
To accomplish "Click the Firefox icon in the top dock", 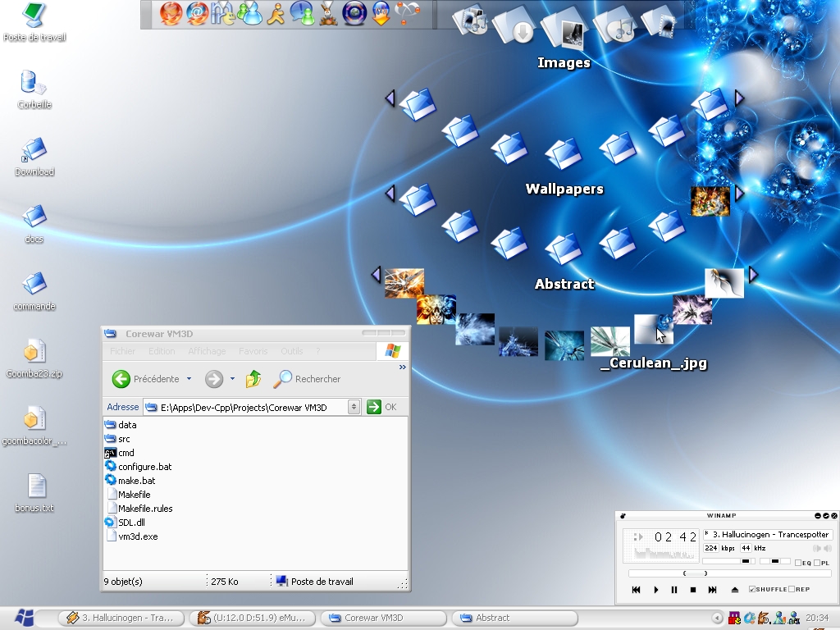I will pos(171,13).
